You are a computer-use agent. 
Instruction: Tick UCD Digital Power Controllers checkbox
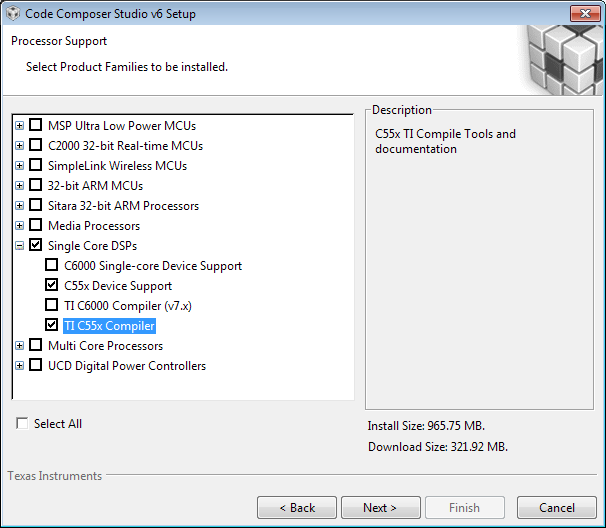[x=36, y=365]
